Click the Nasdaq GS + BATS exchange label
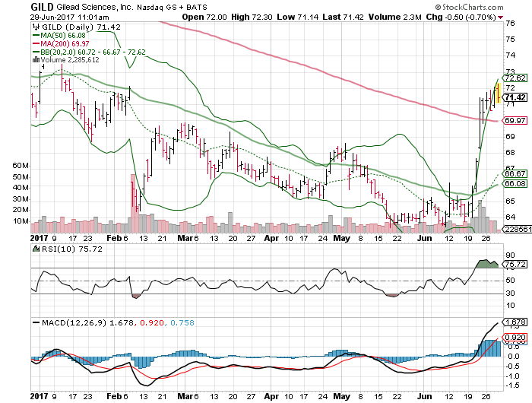This screenshot has width=532, height=403. point(172,7)
